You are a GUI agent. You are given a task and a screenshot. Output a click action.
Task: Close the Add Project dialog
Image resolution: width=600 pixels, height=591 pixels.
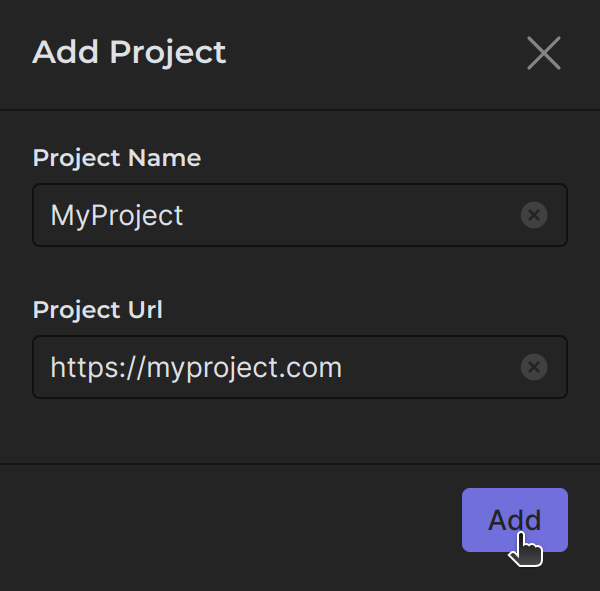[544, 53]
